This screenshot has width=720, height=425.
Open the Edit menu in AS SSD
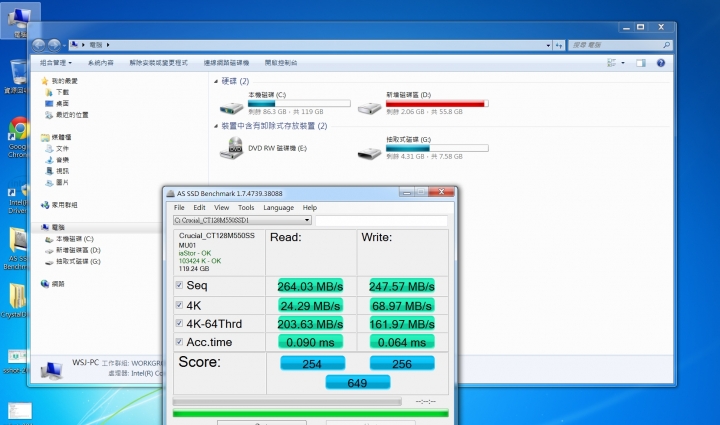coord(199,207)
